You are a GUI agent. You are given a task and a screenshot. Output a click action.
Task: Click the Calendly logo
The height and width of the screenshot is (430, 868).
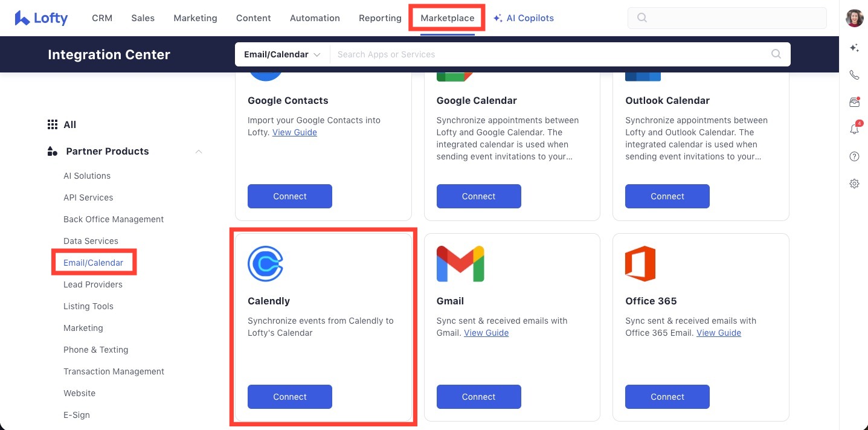click(266, 264)
